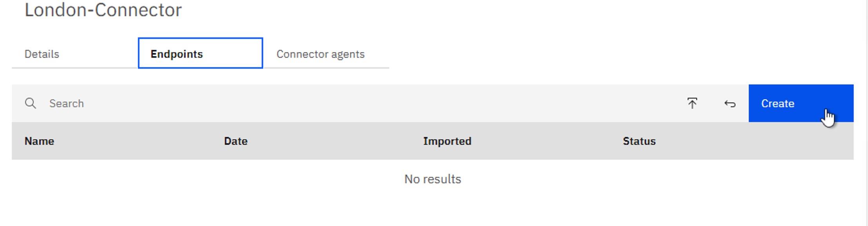Image resolution: width=868 pixels, height=226 pixels.
Task: Select the Endpoints tab
Action: point(200,53)
